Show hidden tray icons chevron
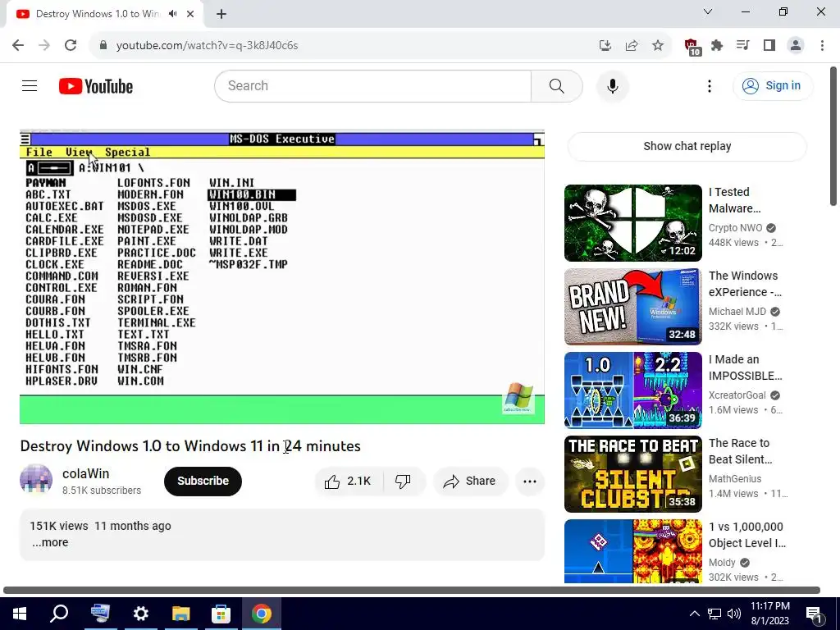The height and width of the screenshot is (630, 840). 694,614
